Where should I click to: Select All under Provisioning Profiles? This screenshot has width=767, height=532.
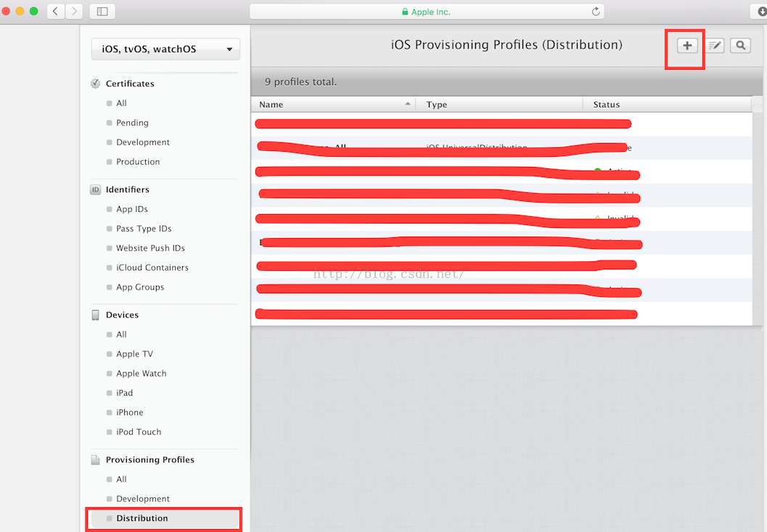pyautogui.click(x=121, y=479)
